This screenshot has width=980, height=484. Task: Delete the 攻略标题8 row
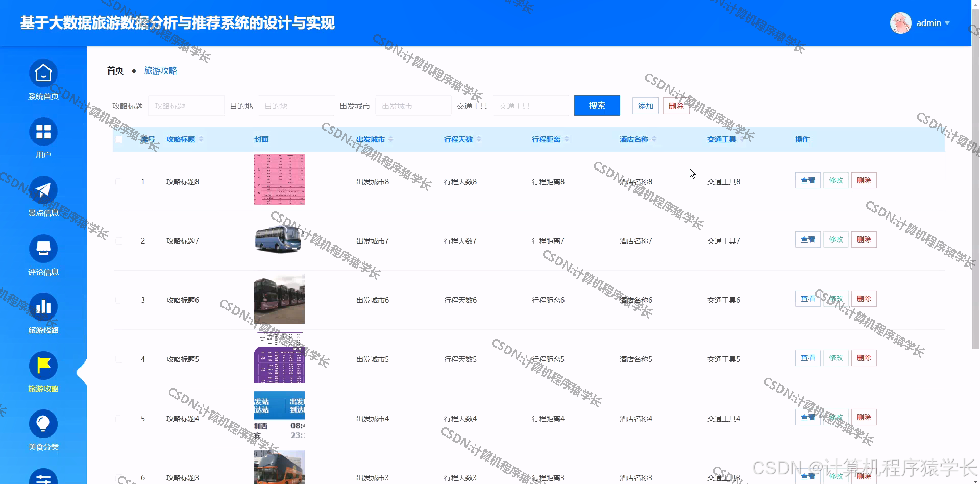point(864,180)
